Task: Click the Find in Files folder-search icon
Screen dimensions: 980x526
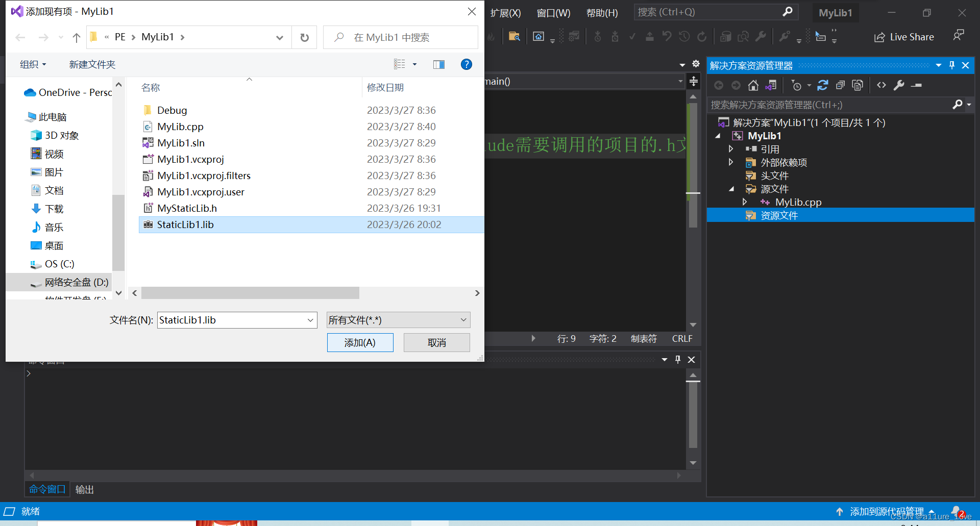Action: pos(514,36)
